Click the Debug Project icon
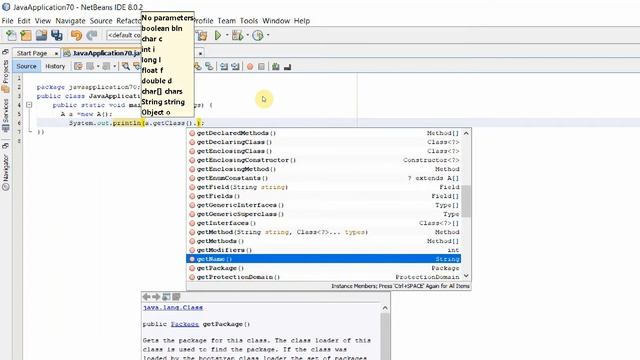The width and height of the screenshot is (640, 360). tap(237, 36)
